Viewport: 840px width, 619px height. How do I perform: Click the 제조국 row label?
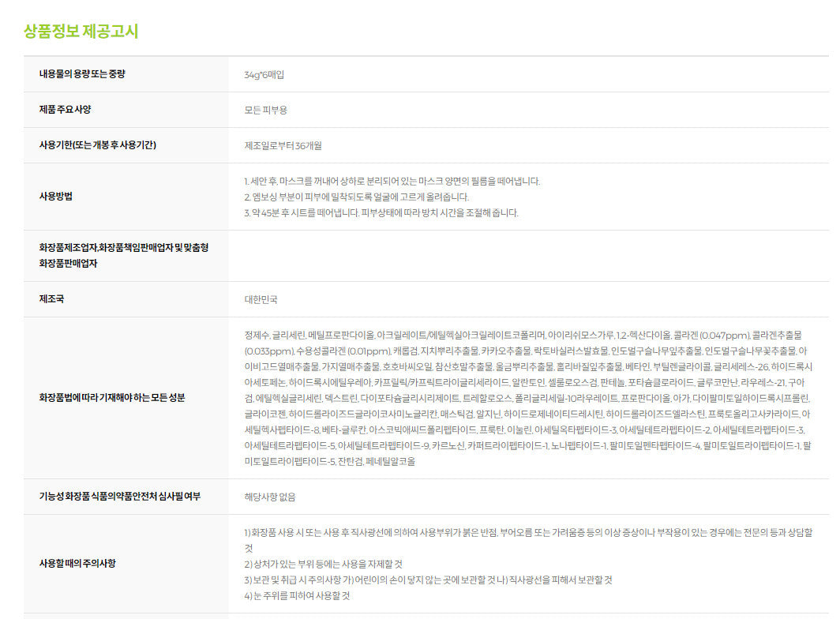point(51,299)
